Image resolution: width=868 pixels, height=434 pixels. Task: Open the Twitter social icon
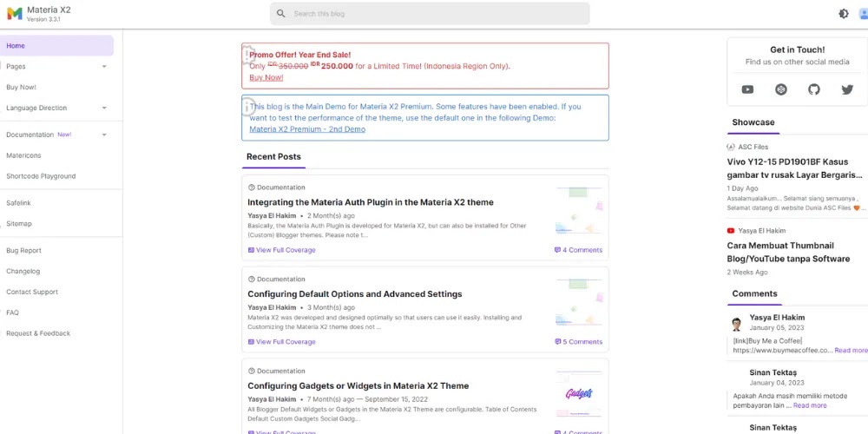847,89
